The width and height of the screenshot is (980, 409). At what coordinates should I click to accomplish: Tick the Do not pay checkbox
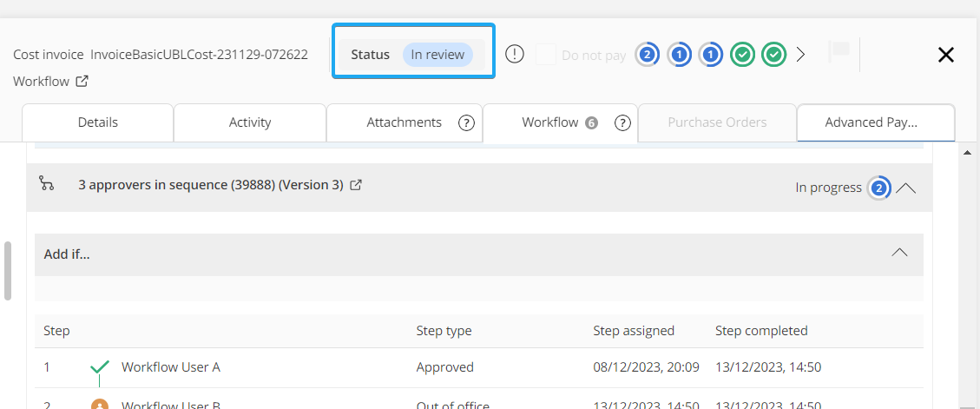click(x=546, y=55)
